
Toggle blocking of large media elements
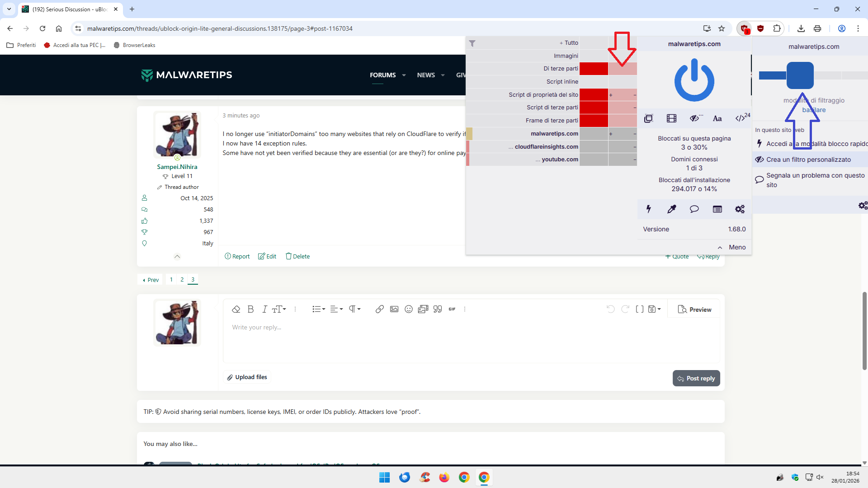tap(671, 118)
